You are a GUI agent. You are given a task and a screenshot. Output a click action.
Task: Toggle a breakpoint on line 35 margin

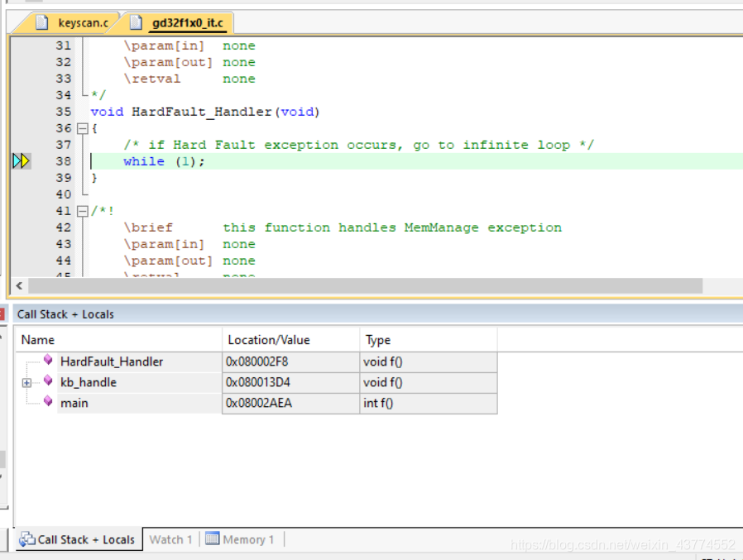21,112
